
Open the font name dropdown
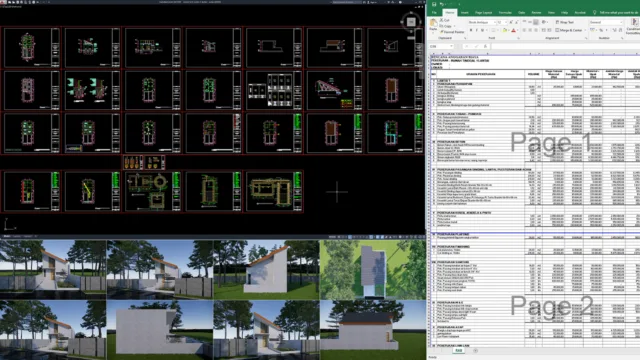[495, 22]
